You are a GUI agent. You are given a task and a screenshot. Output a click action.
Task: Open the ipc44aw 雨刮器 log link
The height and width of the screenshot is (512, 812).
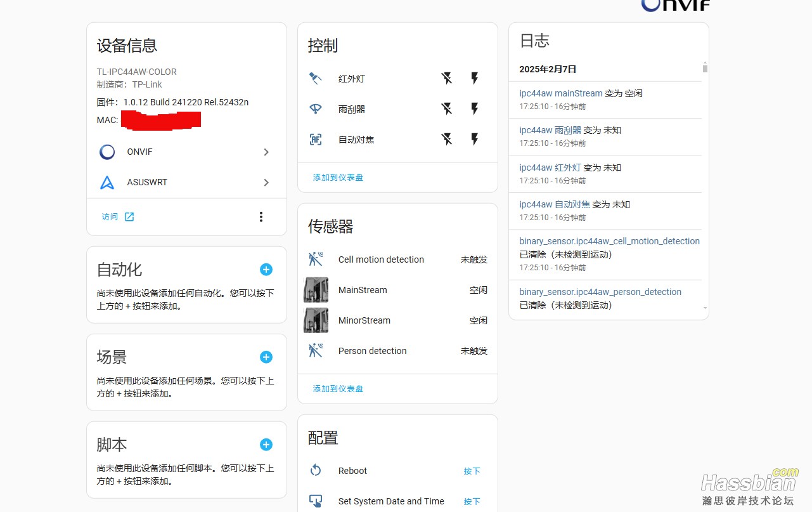coord(550,130)
